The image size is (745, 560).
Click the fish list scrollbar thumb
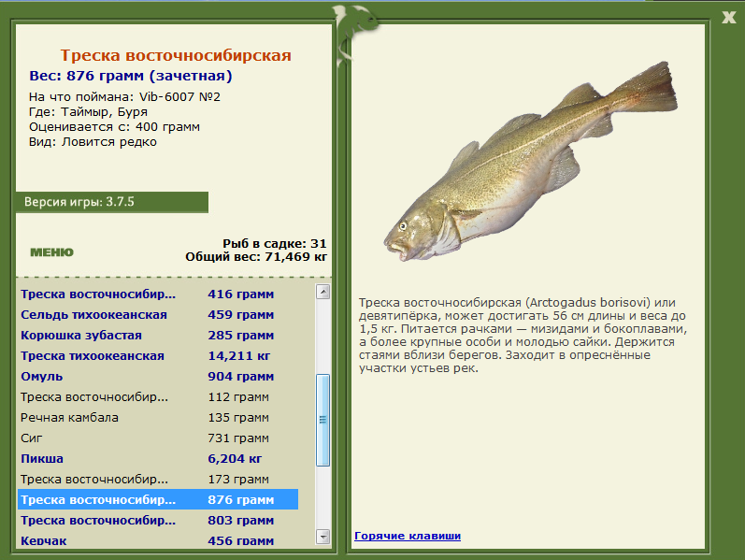click(323, 420)
